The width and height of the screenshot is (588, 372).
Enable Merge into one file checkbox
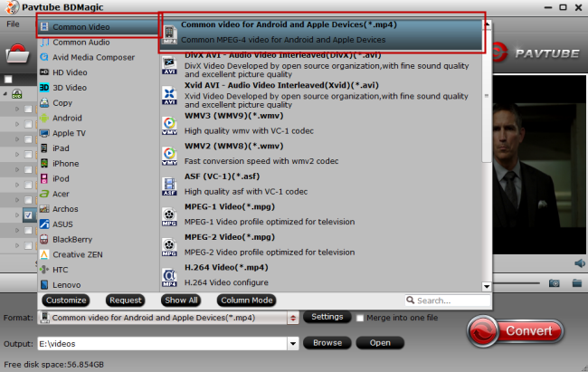click(360, 318)
